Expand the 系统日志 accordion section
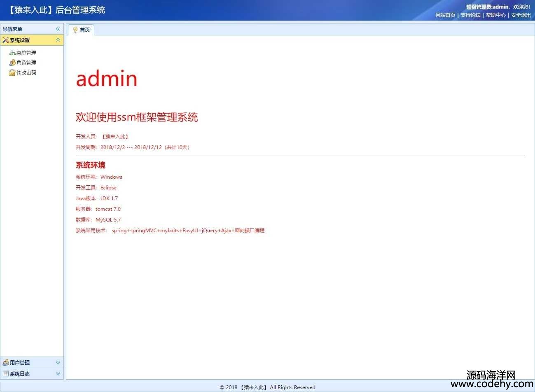 click(x=58, y=373)
